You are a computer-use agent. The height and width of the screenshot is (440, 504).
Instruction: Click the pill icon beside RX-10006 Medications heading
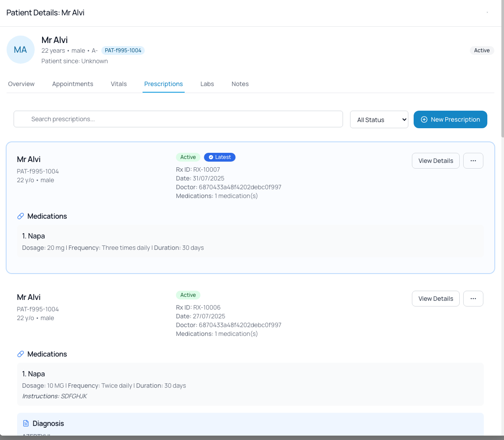click(x=21, y=354)
